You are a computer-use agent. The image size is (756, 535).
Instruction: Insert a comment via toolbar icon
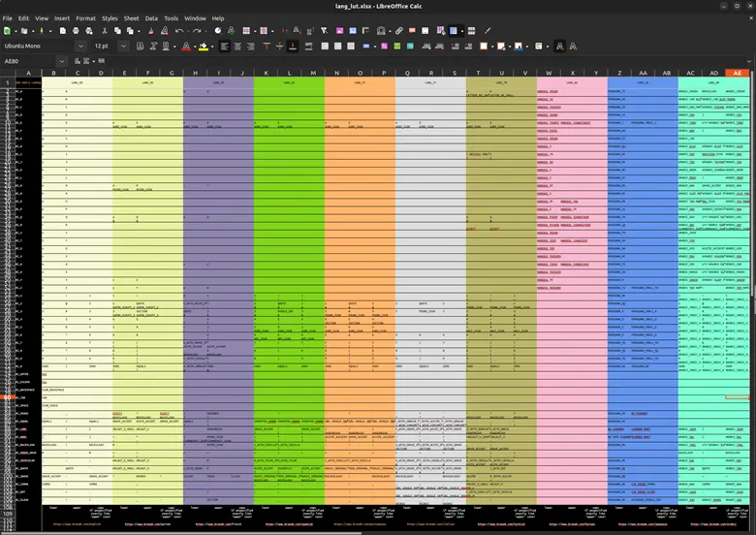[412, 31]
